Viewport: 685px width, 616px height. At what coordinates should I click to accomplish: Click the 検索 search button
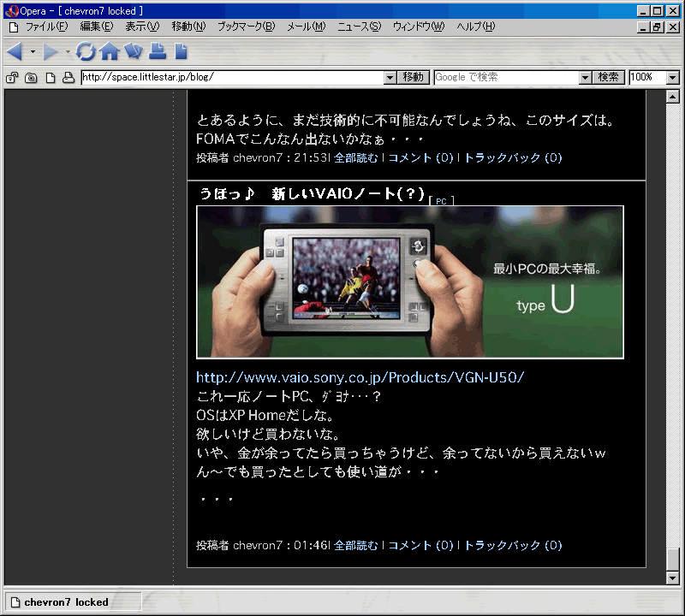coord(609,78)
